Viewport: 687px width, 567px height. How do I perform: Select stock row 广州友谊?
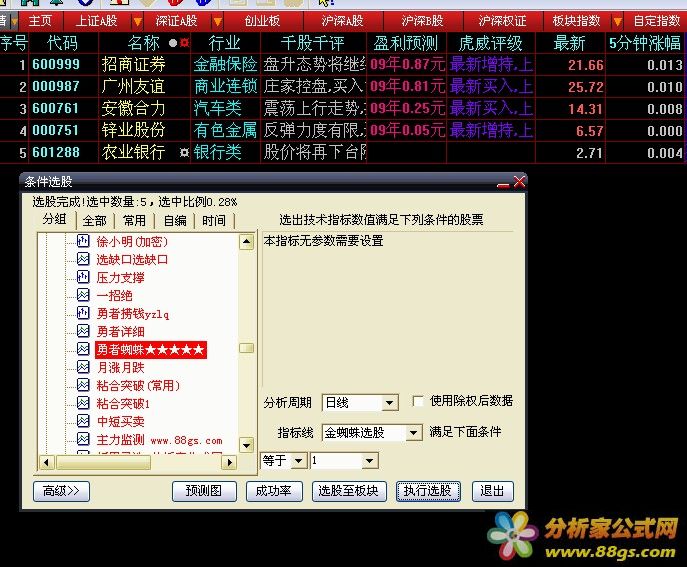tap(342, 87)
